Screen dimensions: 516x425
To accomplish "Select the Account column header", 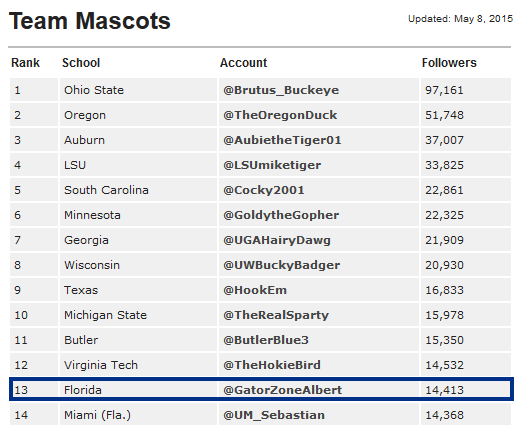I will pos(243,63).
